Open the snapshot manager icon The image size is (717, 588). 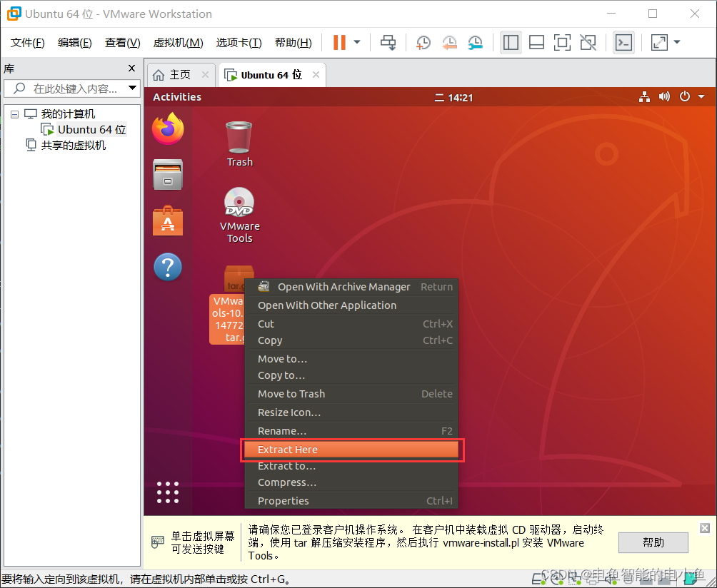tap(476, 43)
